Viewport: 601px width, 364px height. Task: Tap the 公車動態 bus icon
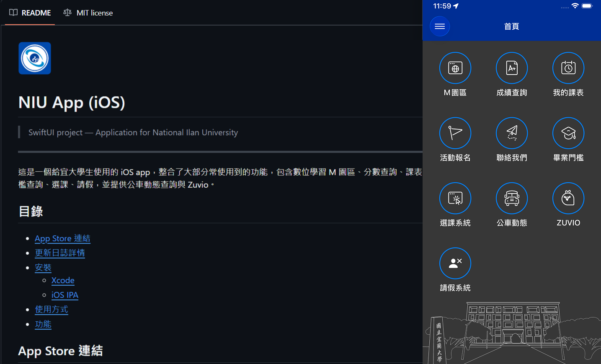511,198
